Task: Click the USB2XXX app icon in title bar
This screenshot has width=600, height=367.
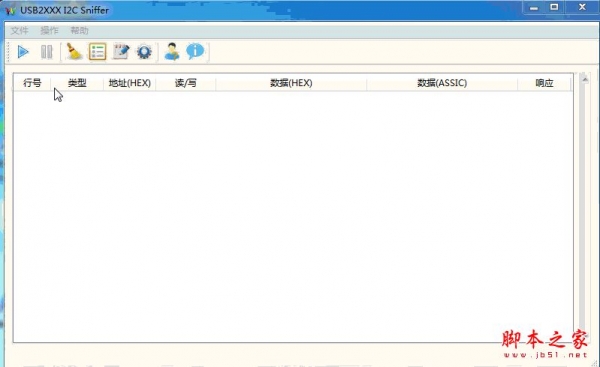Action: coord(10,10)
